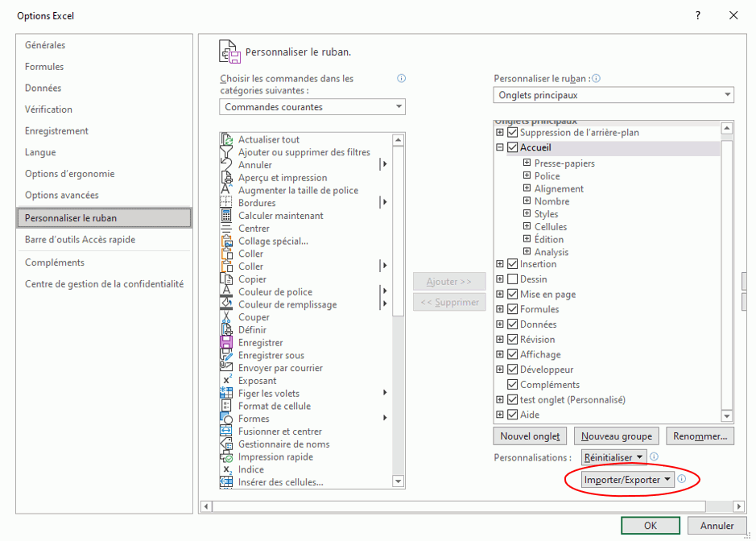Click the Exposant x² icon
Screen dimensions: 756x541
click(x=226, y=380)
